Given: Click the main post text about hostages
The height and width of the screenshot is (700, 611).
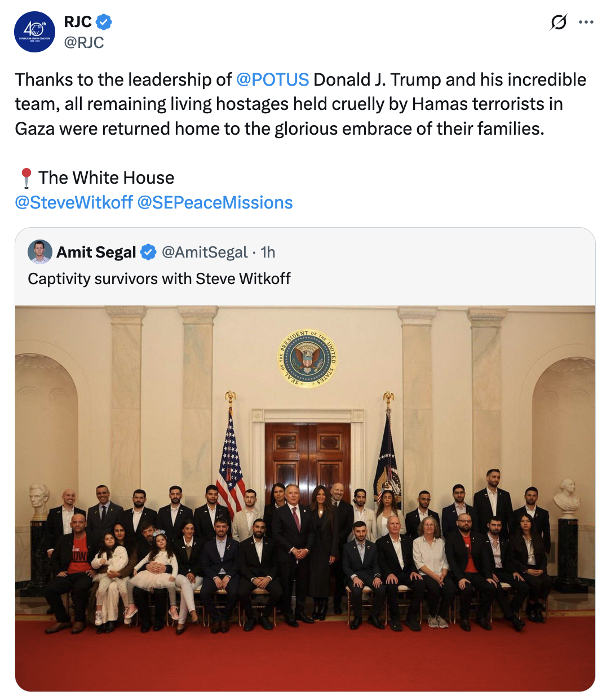Looking at the screenshot, I should click(289, 104).
